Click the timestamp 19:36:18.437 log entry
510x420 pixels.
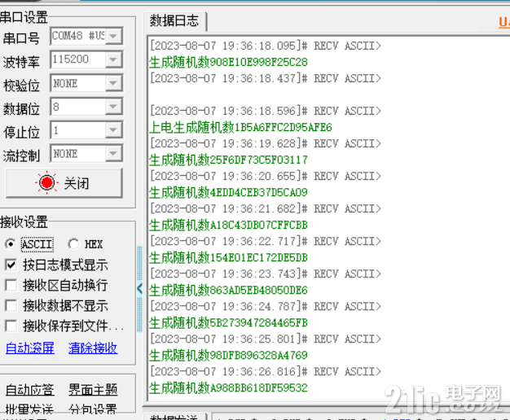click(x=266, y=78)
